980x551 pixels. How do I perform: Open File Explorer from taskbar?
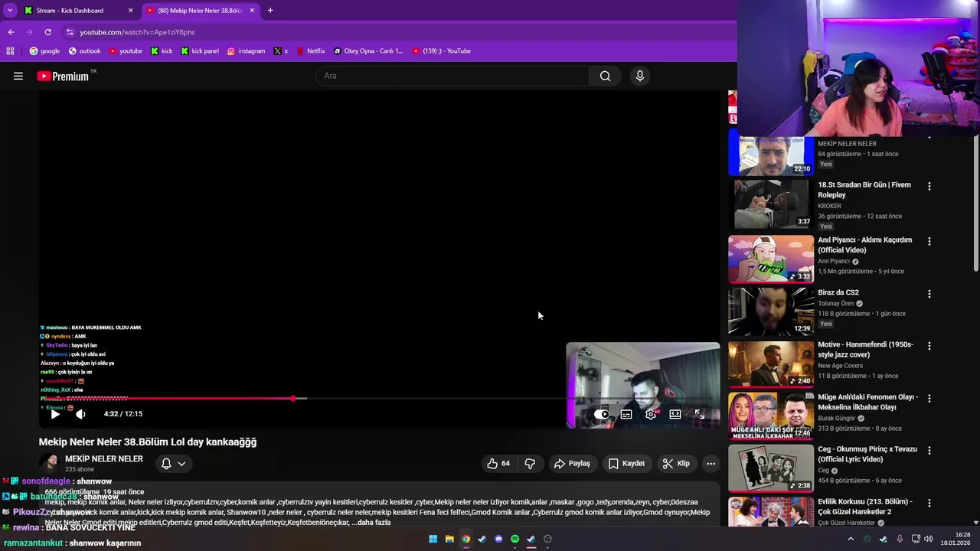449,539
